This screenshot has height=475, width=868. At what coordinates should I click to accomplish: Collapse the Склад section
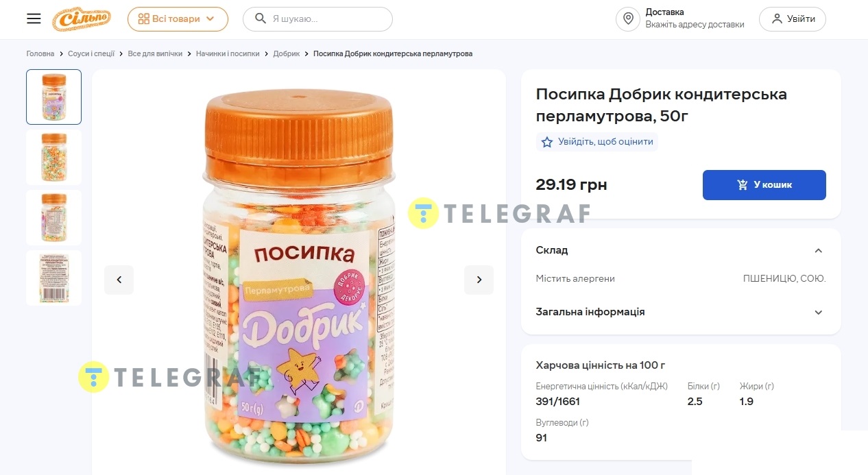click(x=818, y=250)
